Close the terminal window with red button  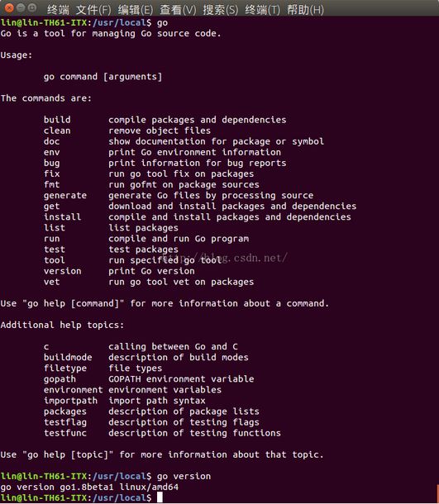point(10,7)
